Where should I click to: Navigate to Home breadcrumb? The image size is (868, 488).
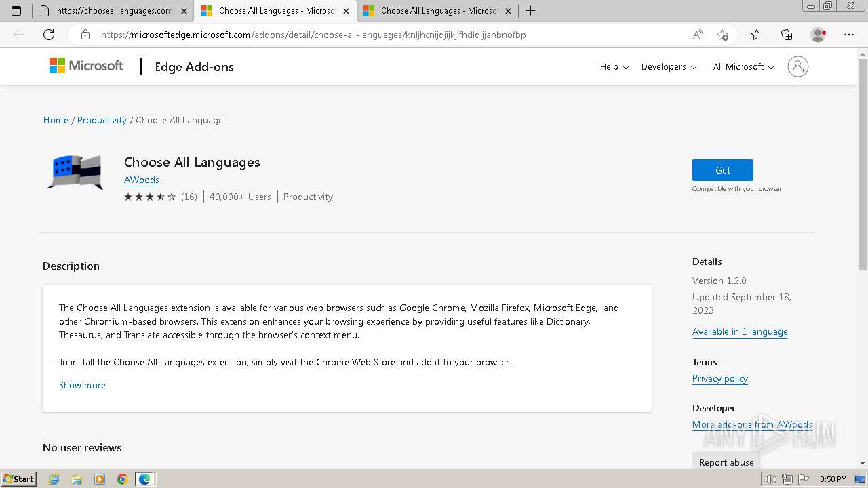click(x=56, y=120)
